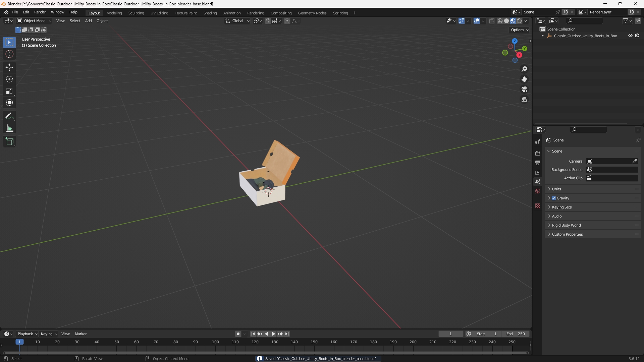Click the use preview range clock icon

[x=469, y=334]
